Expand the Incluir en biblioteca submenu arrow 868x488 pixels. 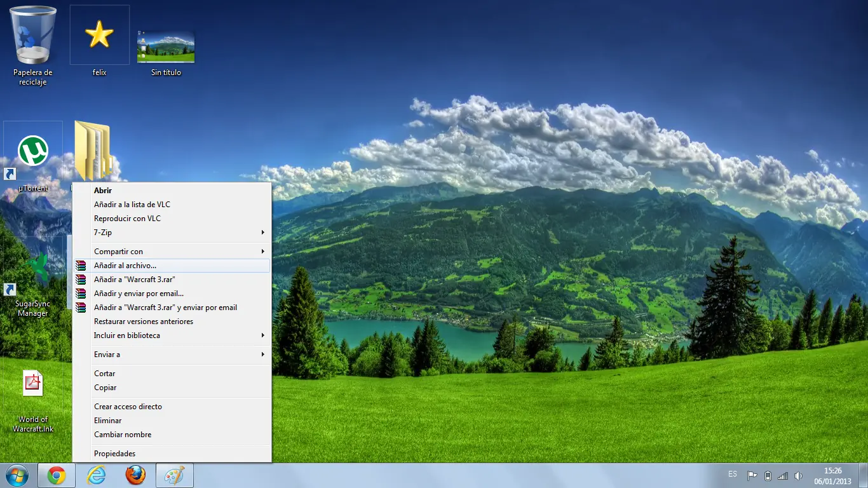click(x=263, y=335)
